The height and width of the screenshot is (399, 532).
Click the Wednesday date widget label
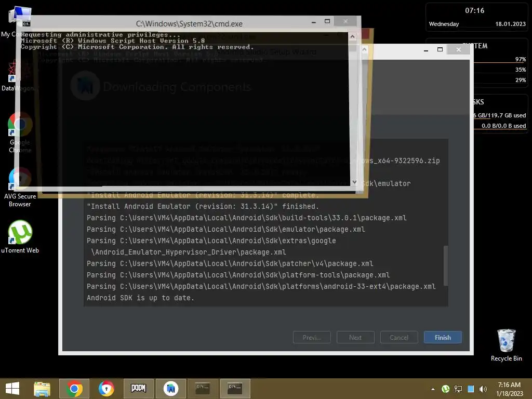click(x=444, y=24)
